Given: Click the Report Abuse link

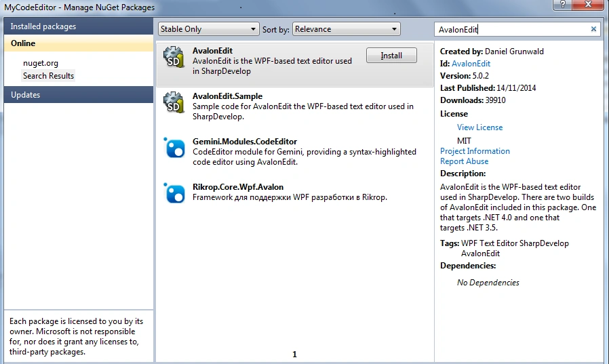Looking at the screenshot, I should tap(464, 161).
